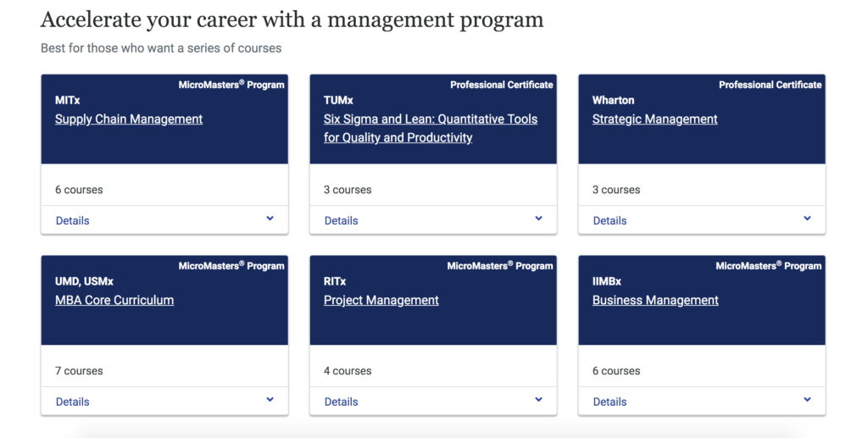868x438 pixels.
Task: Show Details for IIMBx Business Management
Action: [x=610, y=402]
